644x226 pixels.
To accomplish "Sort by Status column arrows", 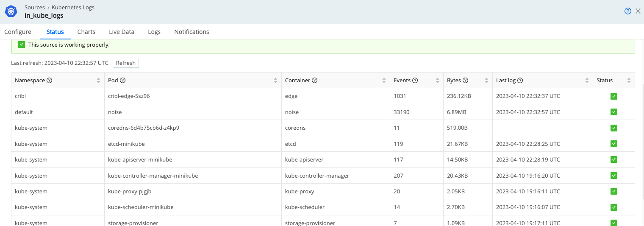I will (629, 81).
